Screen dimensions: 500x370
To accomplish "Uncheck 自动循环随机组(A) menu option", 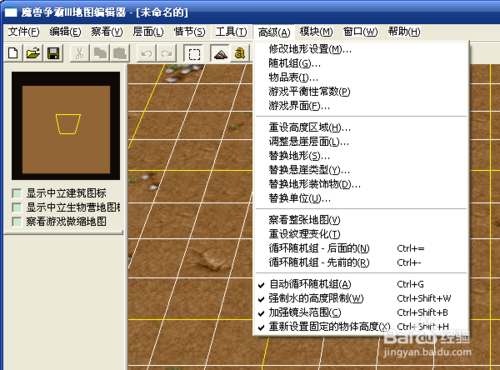I will click(x=361, y=284).
